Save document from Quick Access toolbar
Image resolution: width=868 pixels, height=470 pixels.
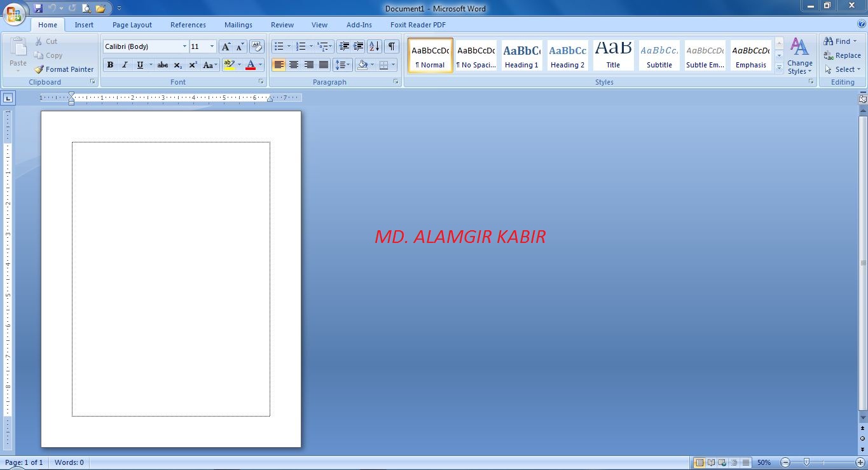(x=38, y=8)
